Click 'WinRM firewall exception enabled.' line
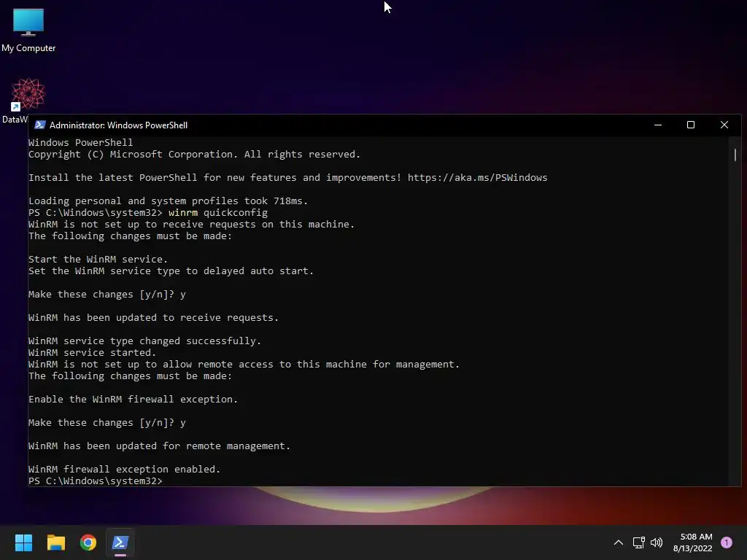This screenshot has height=560, width=747. point(124,469)
